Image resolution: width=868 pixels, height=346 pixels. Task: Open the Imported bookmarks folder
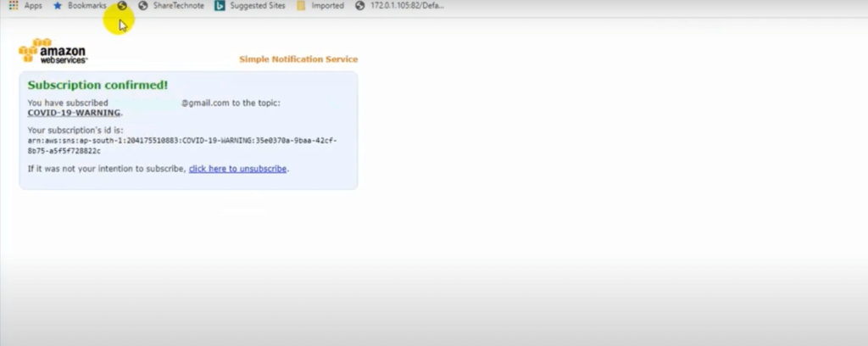click(x=320, y=6)
